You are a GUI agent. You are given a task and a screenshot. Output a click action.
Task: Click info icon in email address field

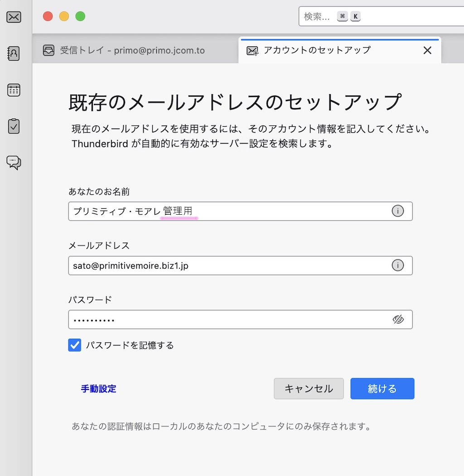coord(397,265)
